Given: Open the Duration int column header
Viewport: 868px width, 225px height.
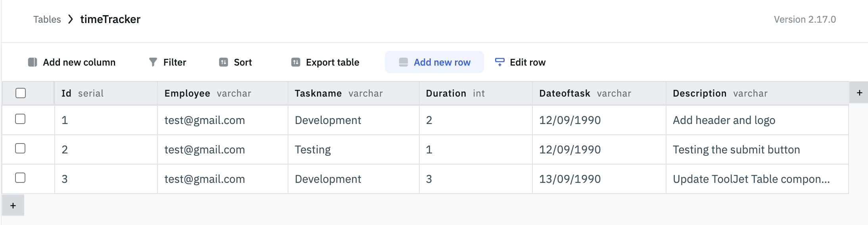Looking at the screenshot, I should coord(455,93).
